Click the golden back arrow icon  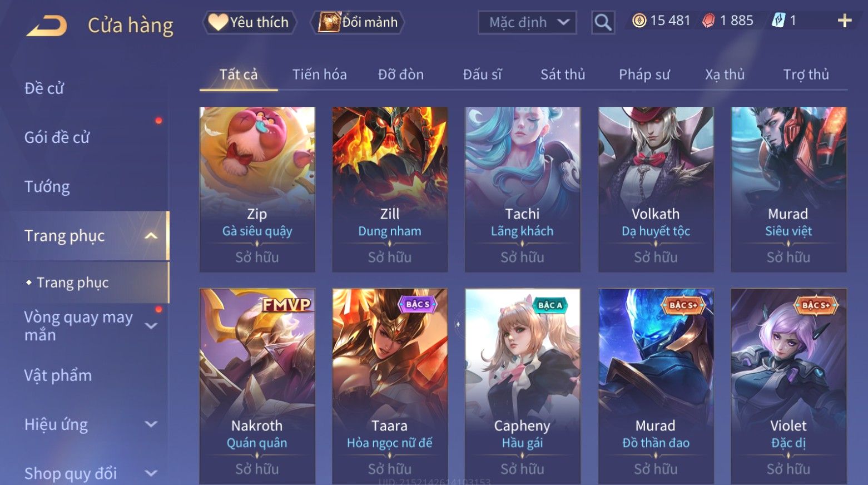(47, 26)
